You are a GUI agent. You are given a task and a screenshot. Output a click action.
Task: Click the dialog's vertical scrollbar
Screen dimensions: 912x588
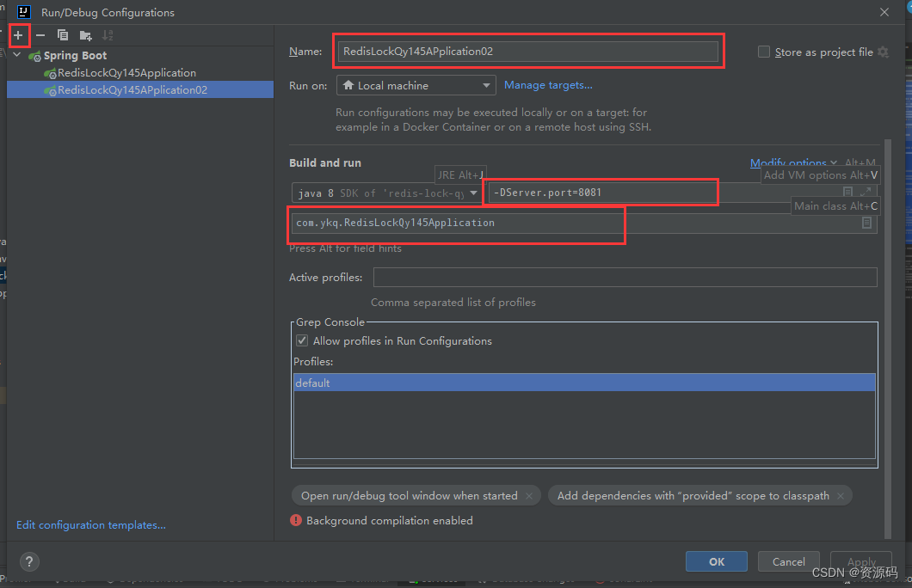coord(888,338)
